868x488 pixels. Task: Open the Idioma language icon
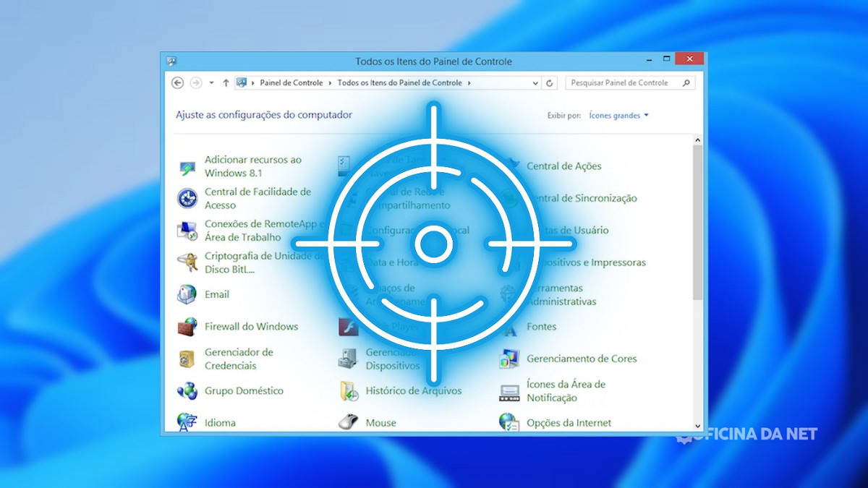187,422
